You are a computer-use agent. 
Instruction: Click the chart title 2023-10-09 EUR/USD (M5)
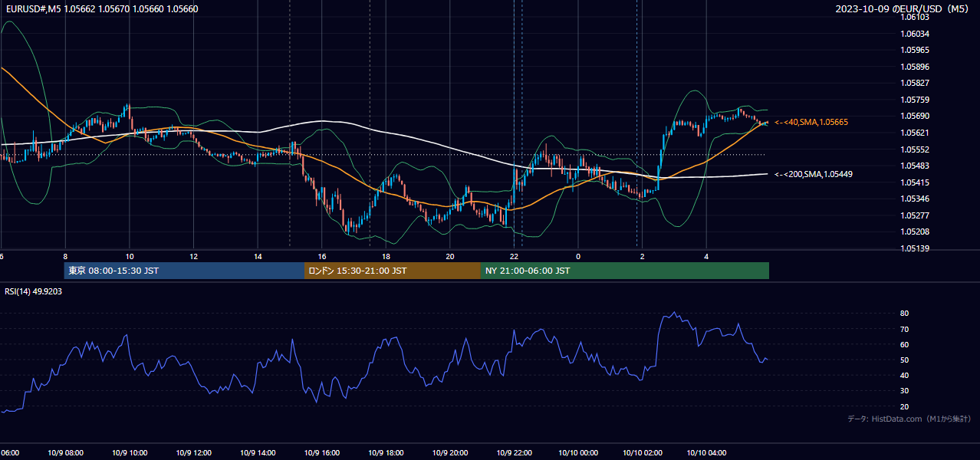point(903,9)
